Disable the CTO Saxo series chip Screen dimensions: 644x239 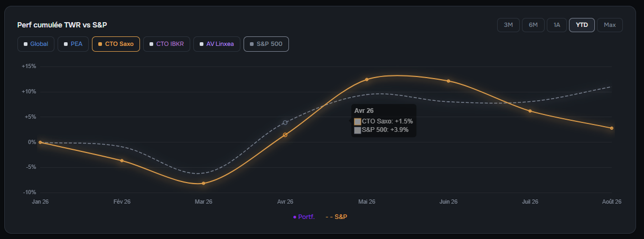(x=116, y=44)
